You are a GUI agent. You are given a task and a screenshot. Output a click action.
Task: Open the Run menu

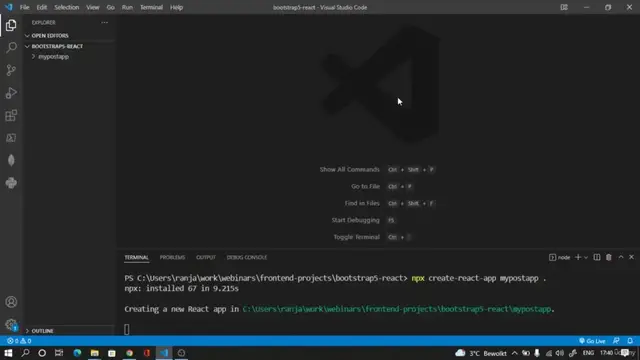click(127, 7)
